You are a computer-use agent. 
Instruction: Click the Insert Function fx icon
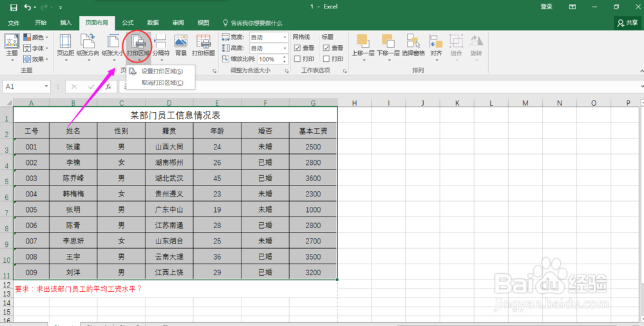click(x=108, y=87)
